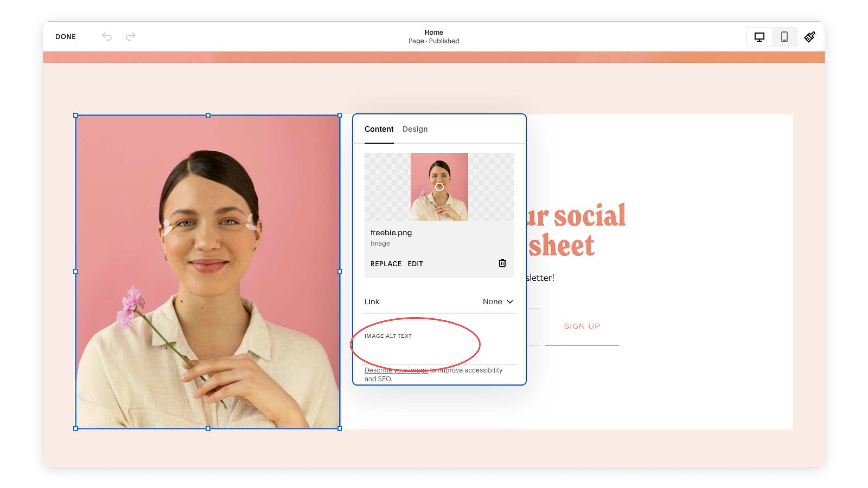The image size is (868, 488).
Task: Click the focal point circle on the preview
Action: (x=439, y=187)
